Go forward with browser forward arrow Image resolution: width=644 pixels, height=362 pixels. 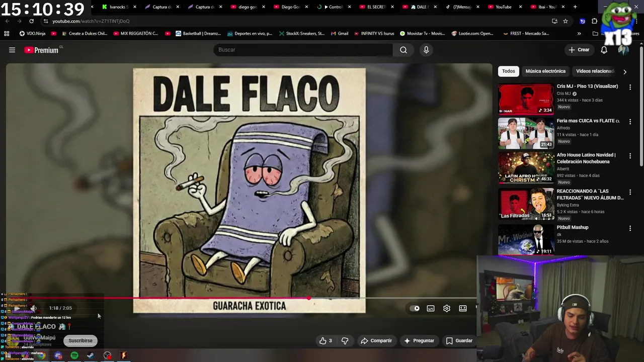tap(19, 21)
